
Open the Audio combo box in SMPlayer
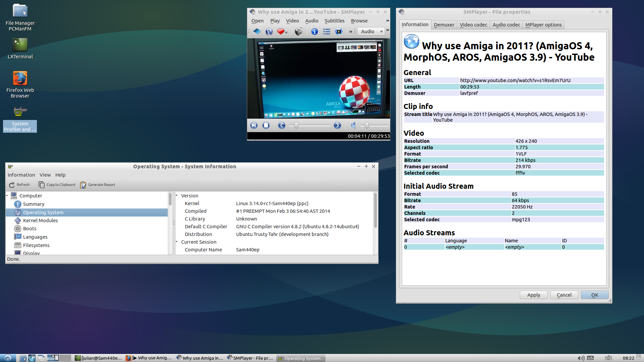pos(372,32)
